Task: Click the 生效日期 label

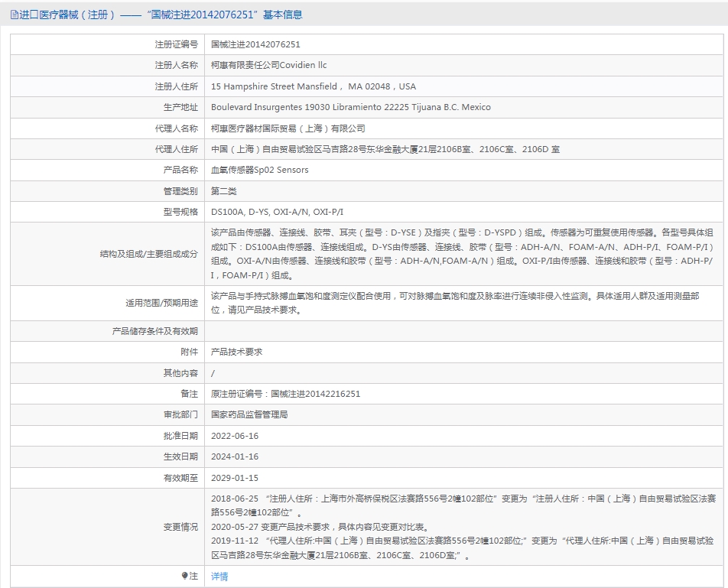Action: click(x=180, y=456)
